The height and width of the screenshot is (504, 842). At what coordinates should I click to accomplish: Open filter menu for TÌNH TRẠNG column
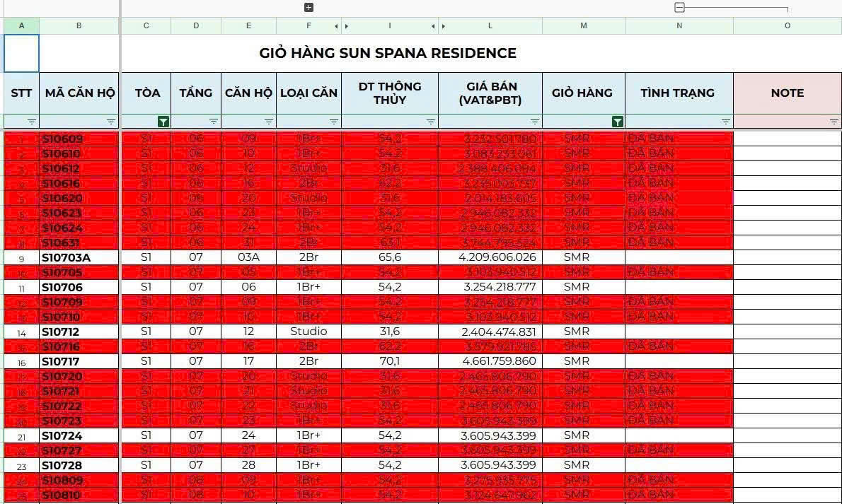[x=726, y=122]
